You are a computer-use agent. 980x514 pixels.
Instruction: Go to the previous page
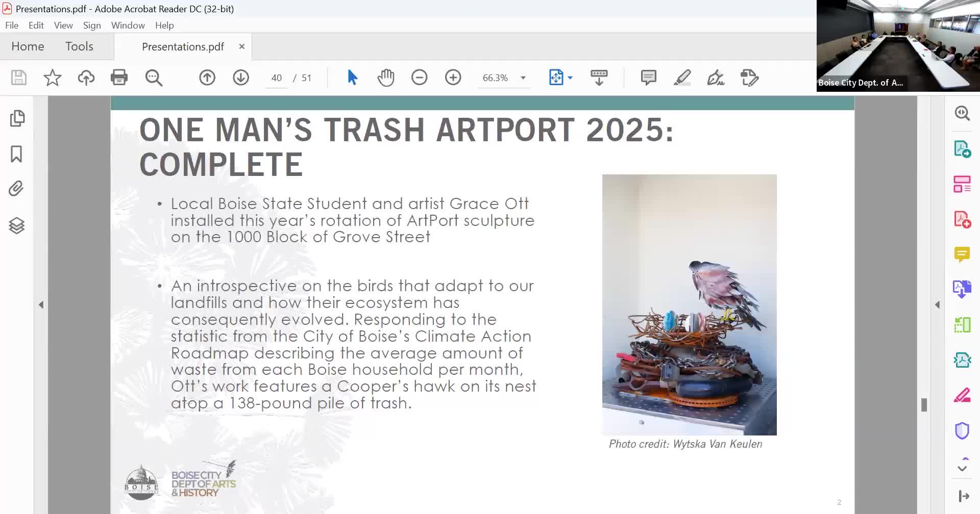click(x=207, y=78)
